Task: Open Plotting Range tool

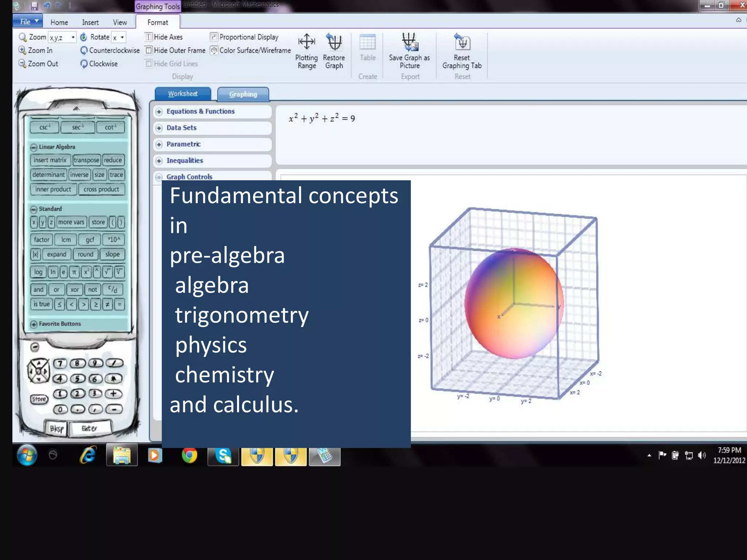Action: (306, 51)
